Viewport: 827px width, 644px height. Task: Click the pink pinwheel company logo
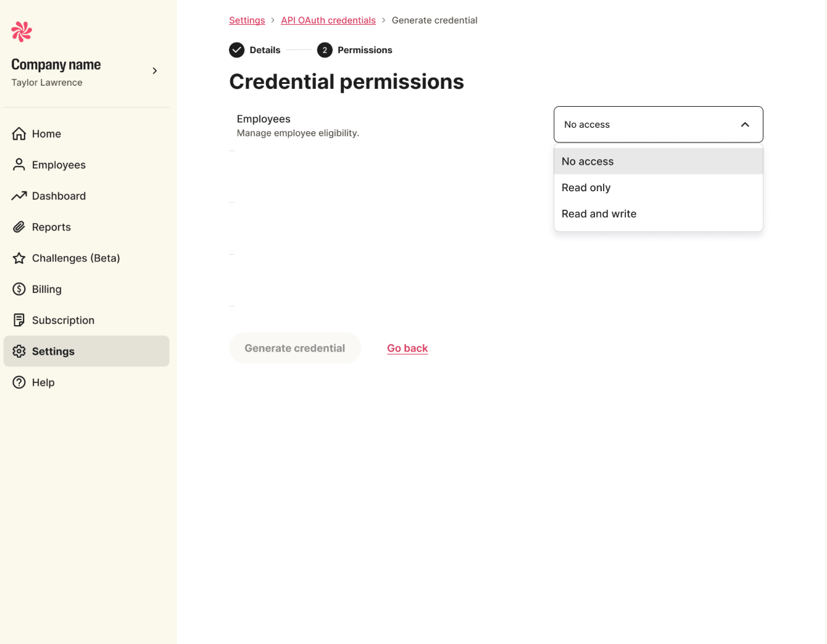pyautogui.click(x=22, y=31)
